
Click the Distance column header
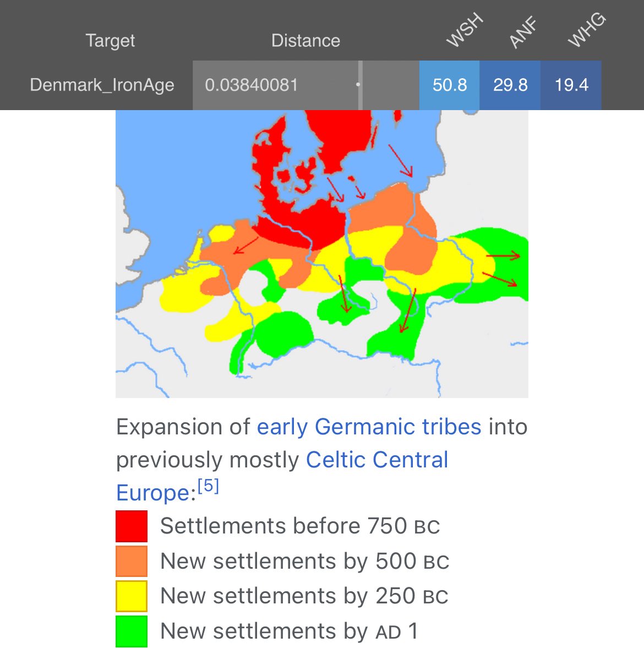305,41
